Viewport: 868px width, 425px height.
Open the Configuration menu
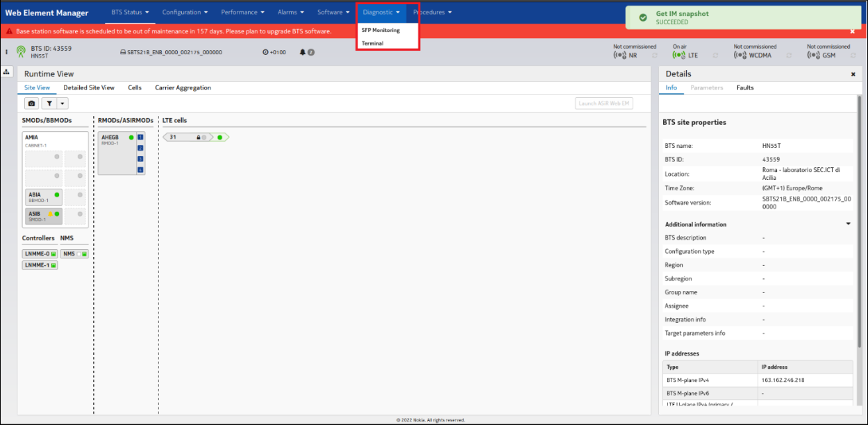click(184, 12)
